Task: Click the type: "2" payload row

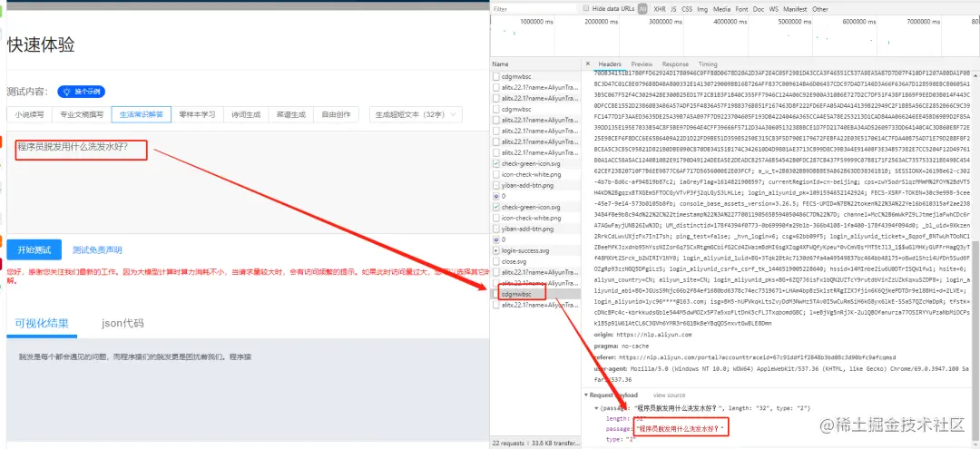Action: tap(620, 439)
